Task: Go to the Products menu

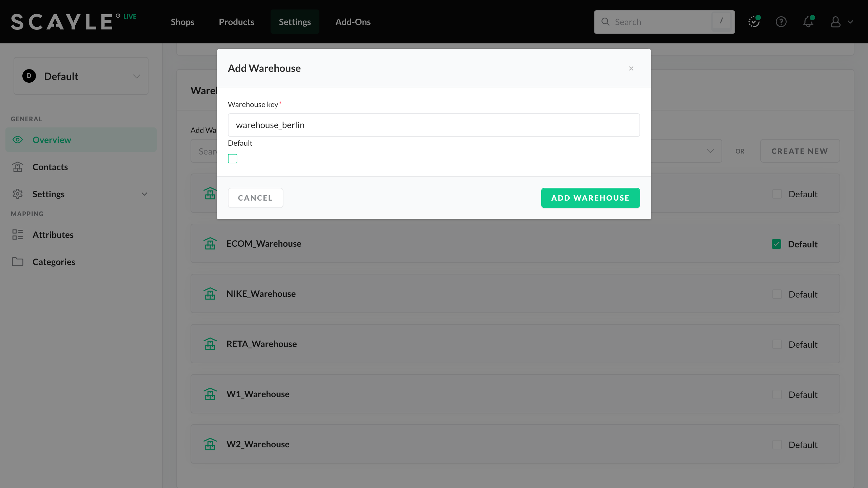Action: [x=236, y=22]
